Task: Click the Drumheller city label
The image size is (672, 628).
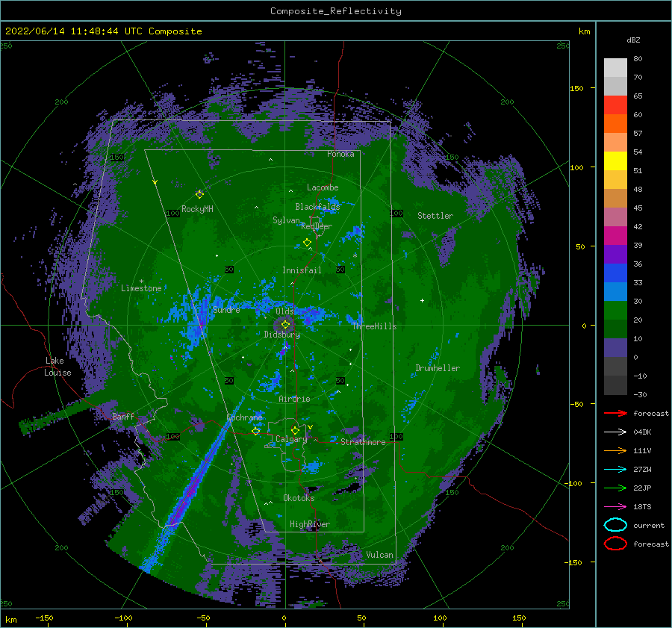Action: coord(438,368)
